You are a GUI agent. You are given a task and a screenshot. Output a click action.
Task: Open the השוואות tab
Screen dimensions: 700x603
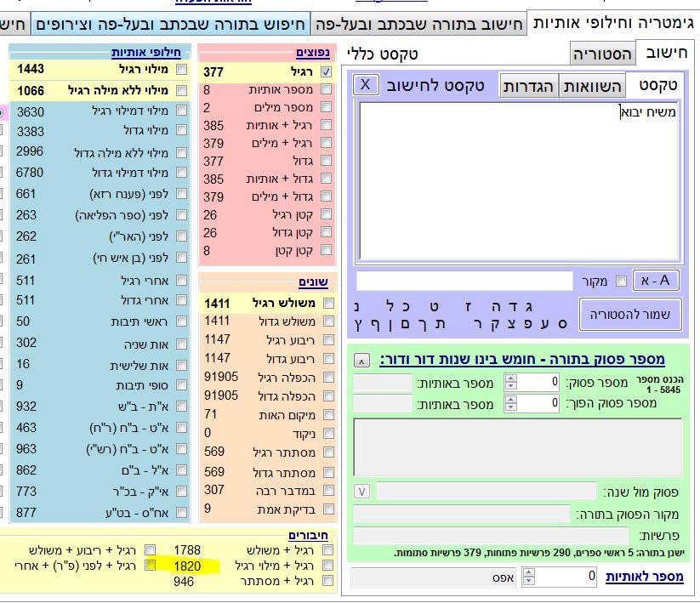pyautogui.click(x=590, y=85)
